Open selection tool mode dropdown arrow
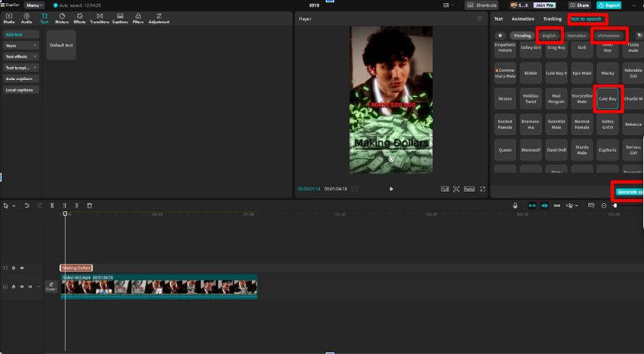644x354 pixels. point(14,206)
